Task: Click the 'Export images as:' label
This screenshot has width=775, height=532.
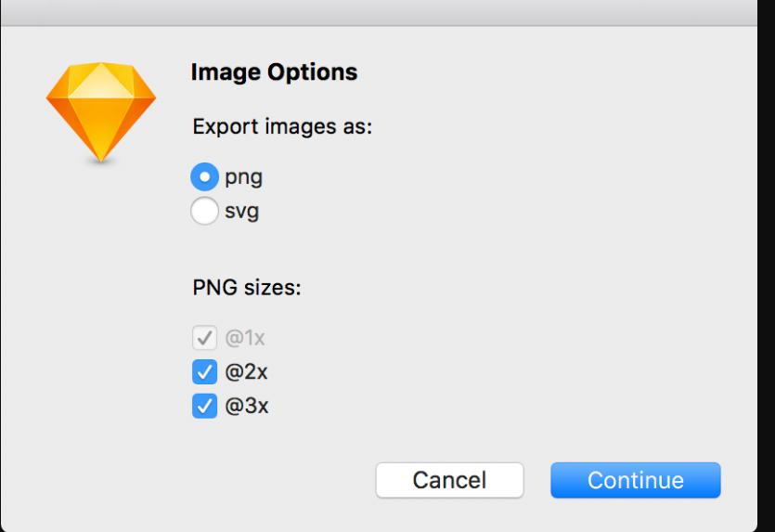Action: [282, 126]
